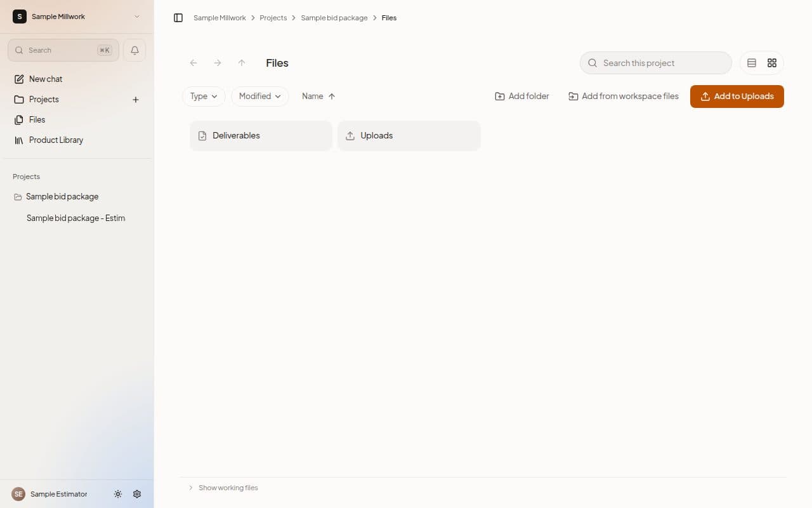Open Projects in the sidebar
This screenshot has height=508, width=812.
pos(44,100)
